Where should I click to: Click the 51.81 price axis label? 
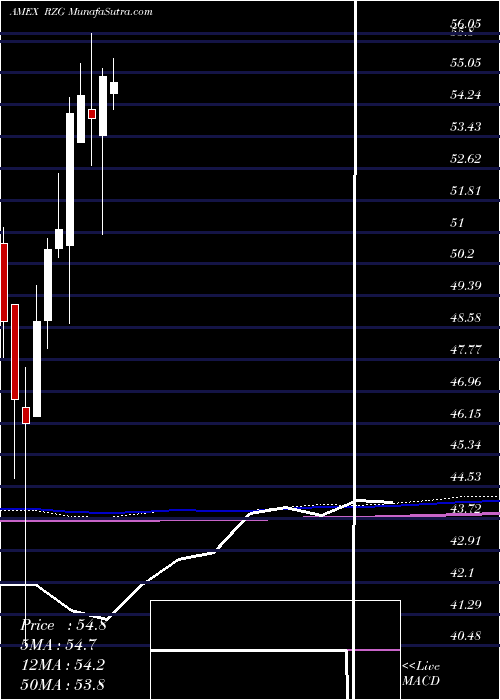pyautogui.click(x=465, y=191)
